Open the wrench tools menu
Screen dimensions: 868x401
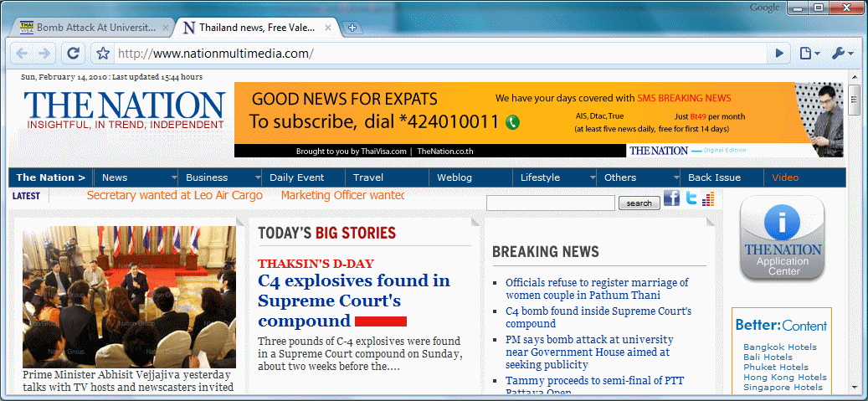(842, 54)
